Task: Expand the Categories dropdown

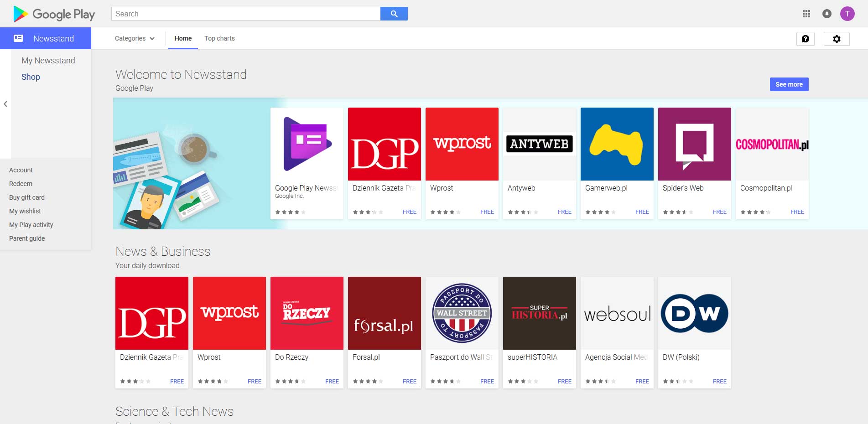Action: coord(135,38)
